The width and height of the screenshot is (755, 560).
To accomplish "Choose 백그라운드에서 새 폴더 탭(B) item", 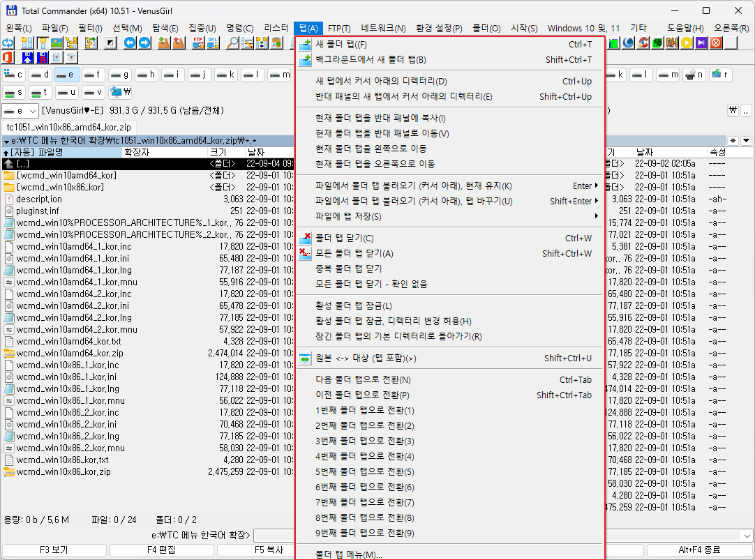I will pos(450,60).
